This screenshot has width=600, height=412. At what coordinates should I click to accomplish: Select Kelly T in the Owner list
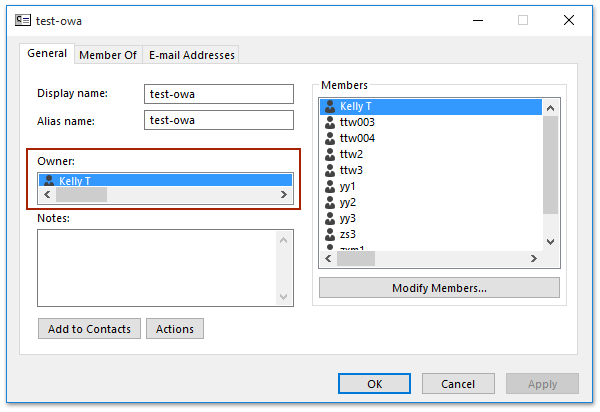[165, 180]
